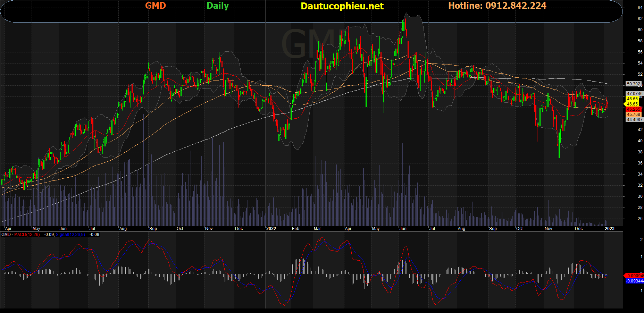This screenshot has width=644, height=313.
Task: Select the blue Signal(12,26,9) legend label
Action: coord(70,235)
